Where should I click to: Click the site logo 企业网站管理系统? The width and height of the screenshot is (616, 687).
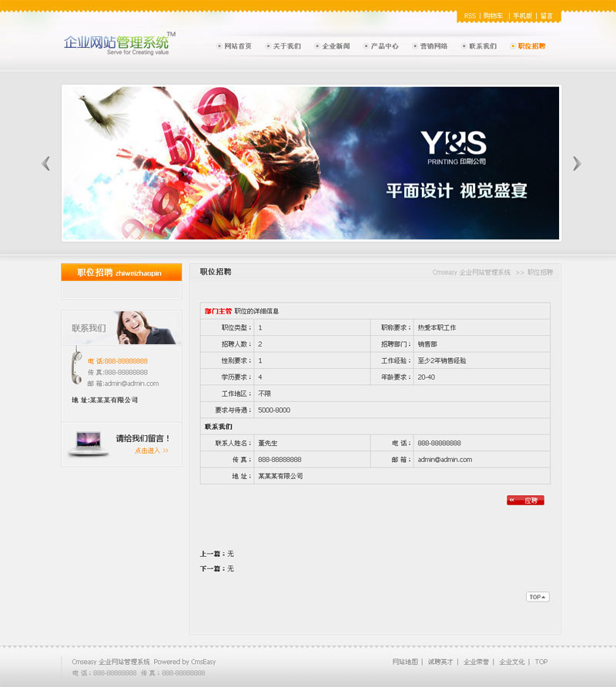pos(117,43)
